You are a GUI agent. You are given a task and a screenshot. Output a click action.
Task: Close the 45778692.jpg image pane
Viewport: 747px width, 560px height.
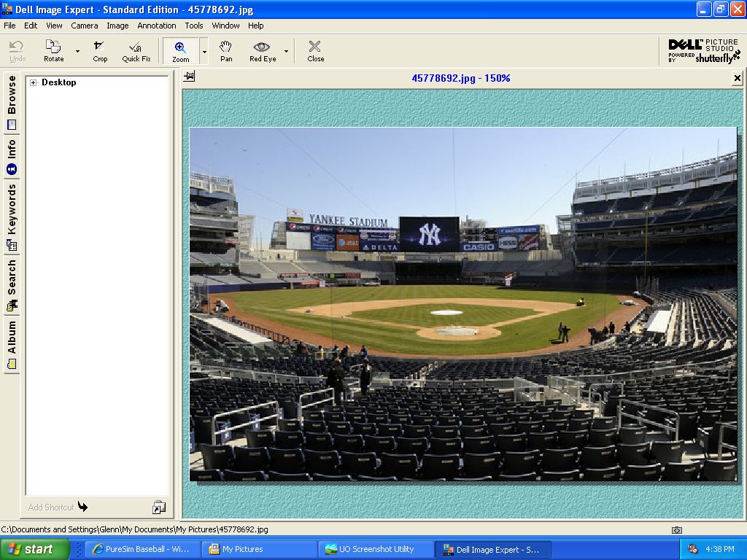point(737,78)
